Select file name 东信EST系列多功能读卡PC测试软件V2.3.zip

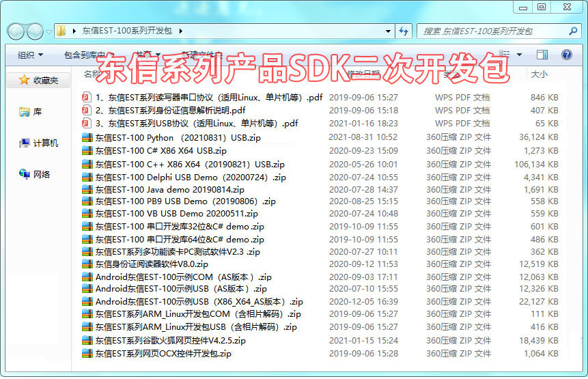point(178,251)
